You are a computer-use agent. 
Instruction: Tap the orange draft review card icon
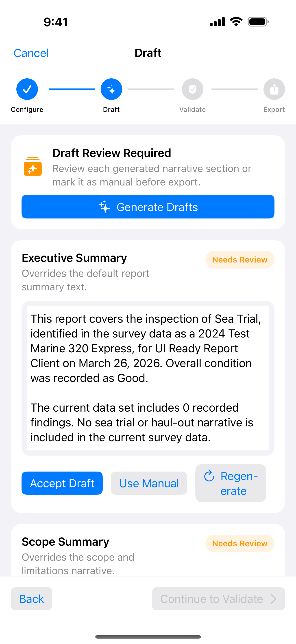pos(33,167)
